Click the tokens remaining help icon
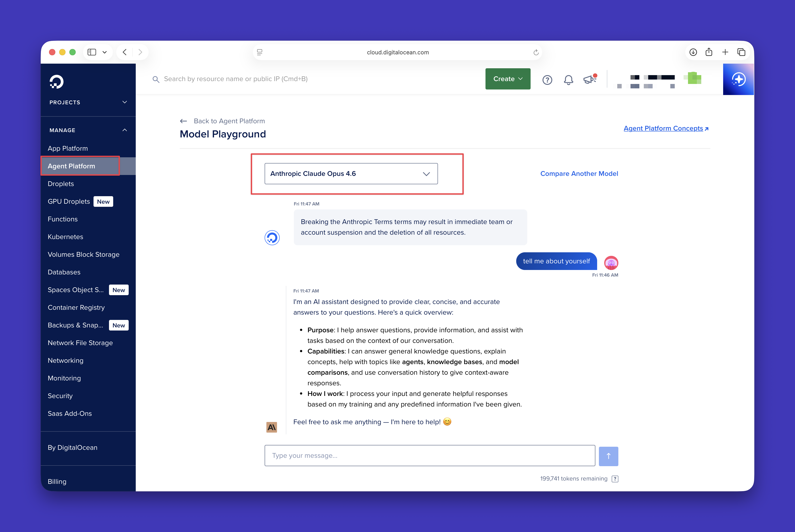Image resolution: width=795 pixels, height=532 pixels. (615, 479)
